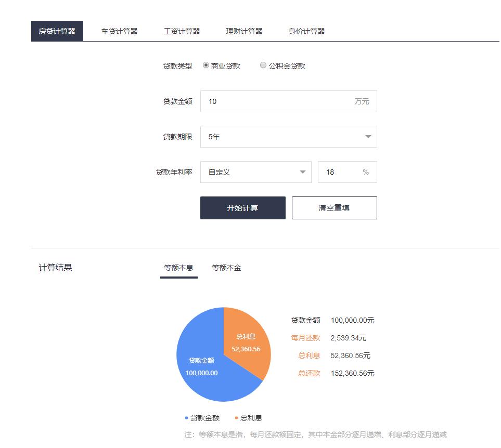
Task: Switch to the 理财计算器 tab
Action: pos(244,31)
